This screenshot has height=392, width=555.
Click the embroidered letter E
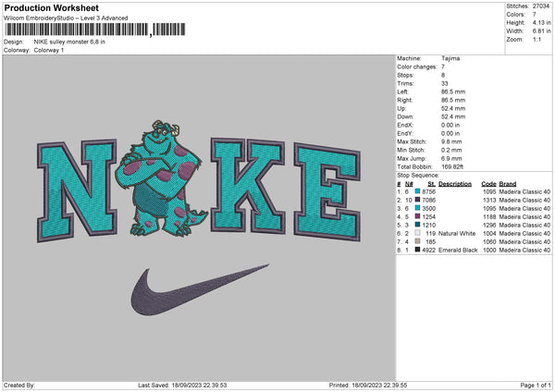coord(327,191)
